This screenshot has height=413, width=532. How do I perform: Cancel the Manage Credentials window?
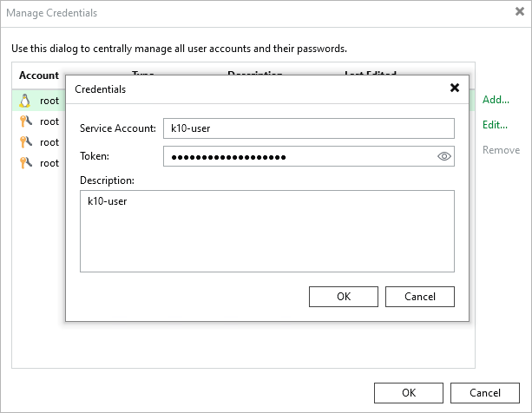pyautogui.click(x=485, y=393)
